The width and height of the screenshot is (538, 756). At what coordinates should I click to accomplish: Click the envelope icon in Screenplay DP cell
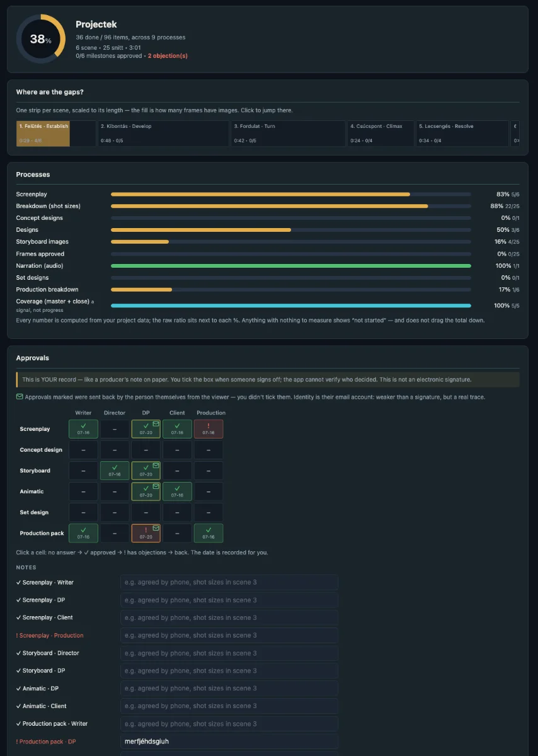(154, 424)
